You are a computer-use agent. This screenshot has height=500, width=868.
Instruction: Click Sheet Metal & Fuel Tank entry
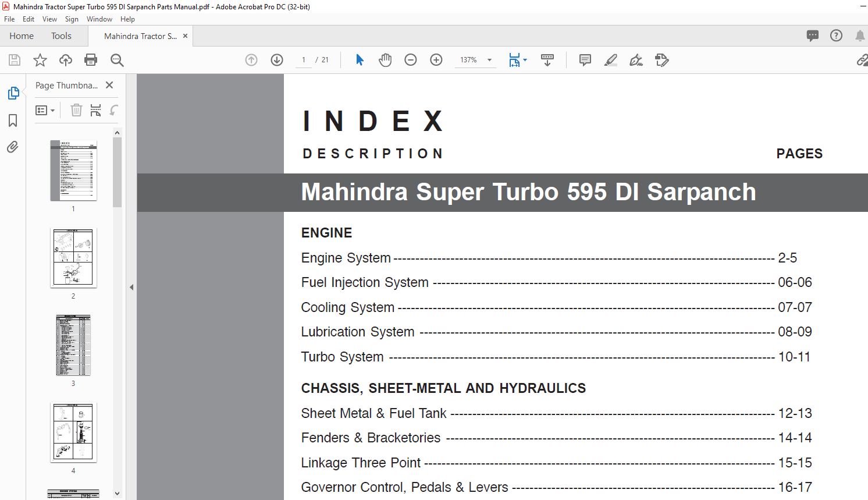click(x=556, y=413)
